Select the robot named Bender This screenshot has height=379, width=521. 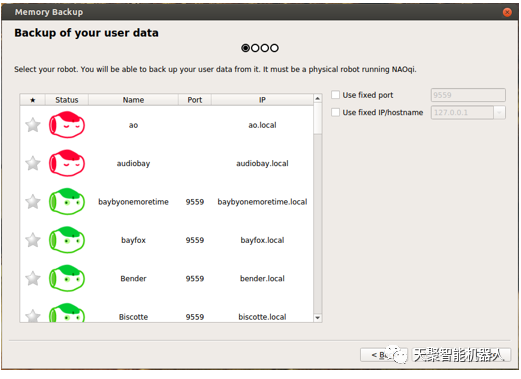click(x=133, y=279)
